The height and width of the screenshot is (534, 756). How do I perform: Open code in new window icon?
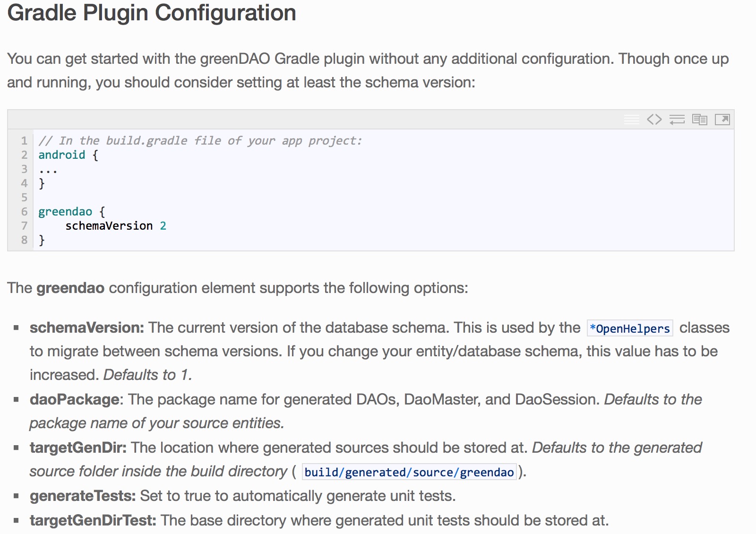(722, 120)
